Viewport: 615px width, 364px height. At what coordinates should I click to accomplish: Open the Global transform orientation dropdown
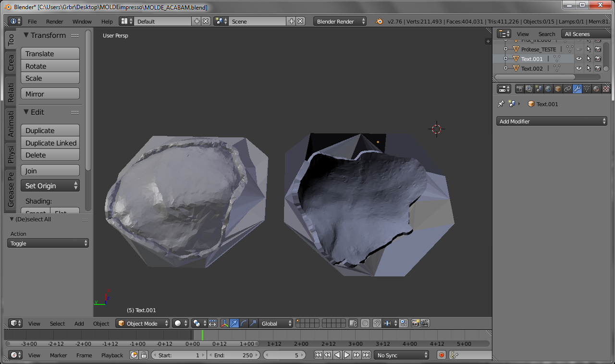click(x=276, y=323)
